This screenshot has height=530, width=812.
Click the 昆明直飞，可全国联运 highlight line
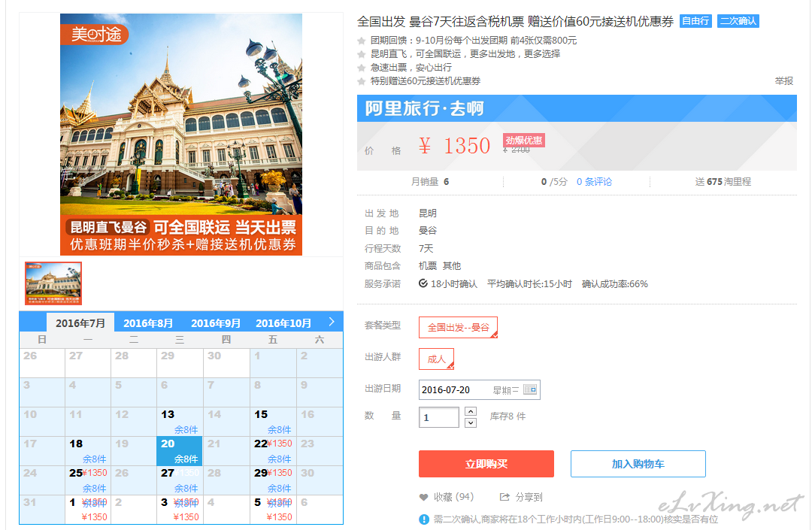[x=465, y=54]
